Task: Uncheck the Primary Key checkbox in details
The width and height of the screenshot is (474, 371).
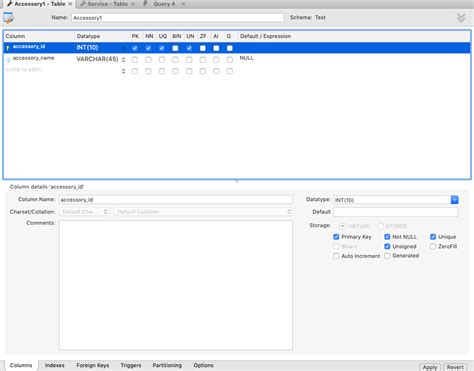Action: coord(336,237)
